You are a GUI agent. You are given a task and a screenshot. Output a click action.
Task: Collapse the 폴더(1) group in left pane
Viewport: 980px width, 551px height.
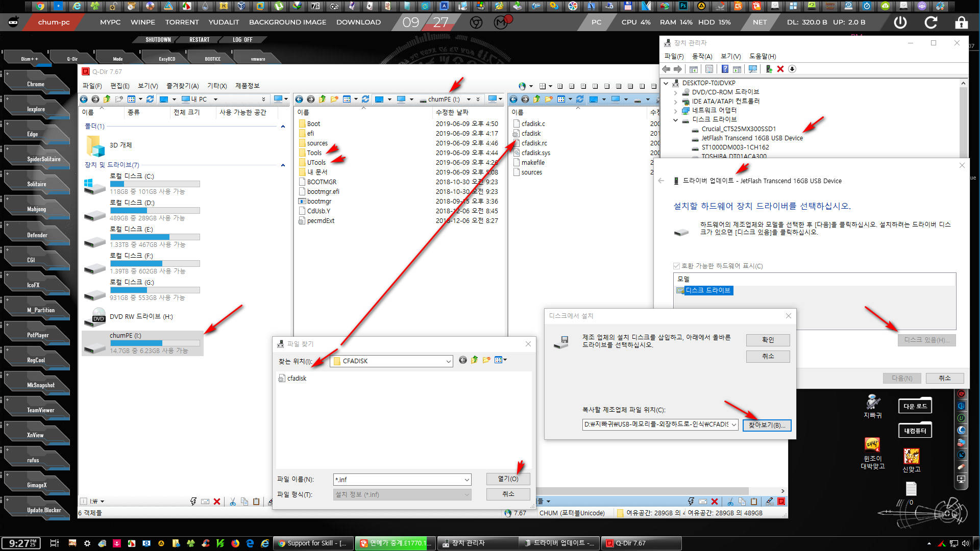pos(283,127)
